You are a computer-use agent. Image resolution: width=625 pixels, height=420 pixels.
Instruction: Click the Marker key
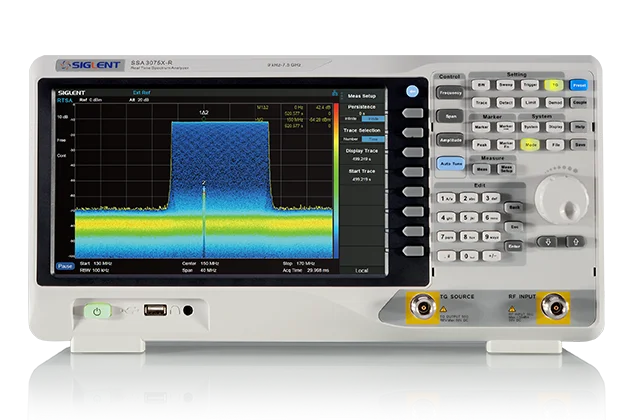481,127
